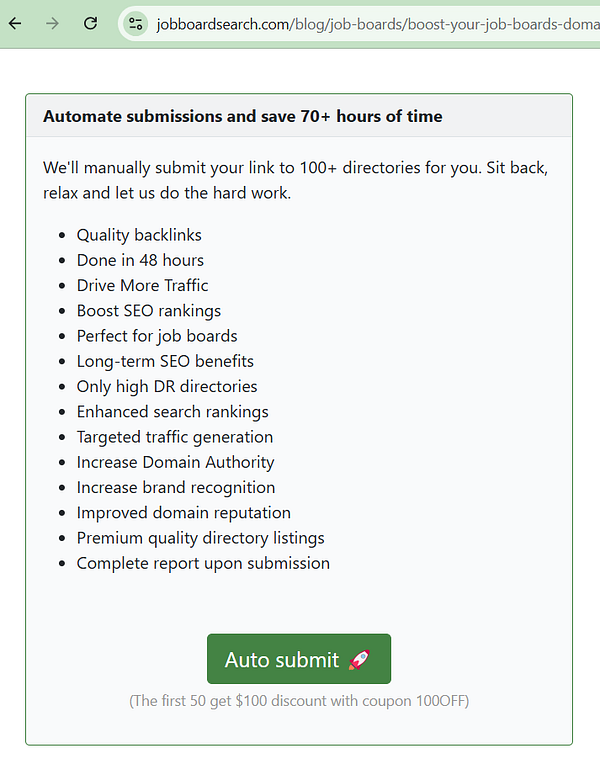Click 'Only high DR directories' bullet

click(166, 386)
